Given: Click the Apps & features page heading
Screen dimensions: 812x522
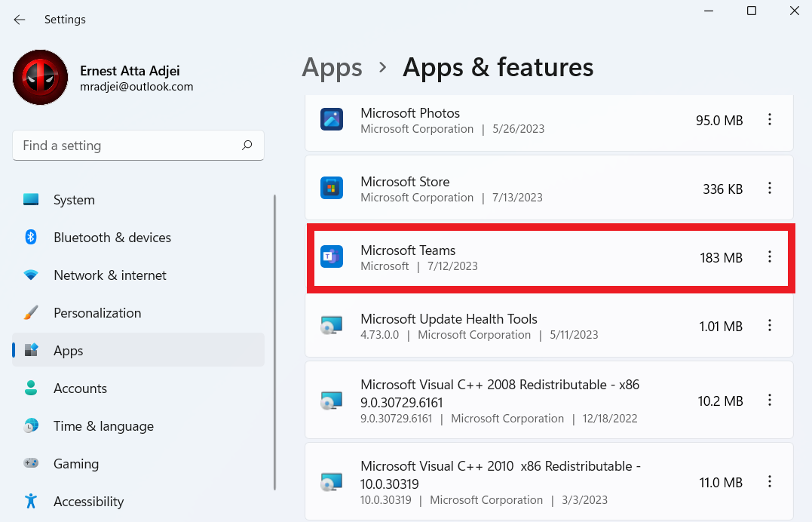Looking at the screenshot, I should coord(498,67).
